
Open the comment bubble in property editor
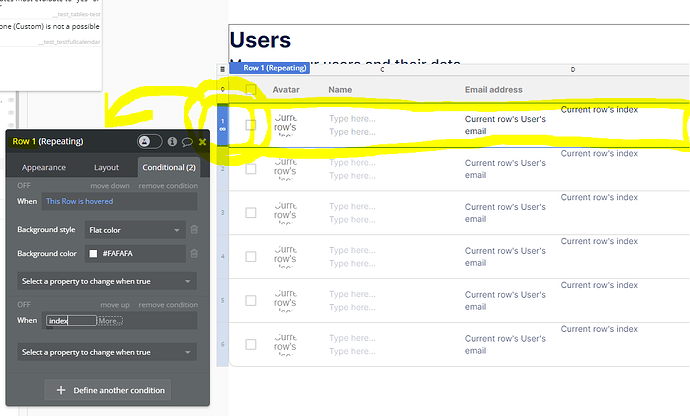pyautogui.click(x=187, y=142)
